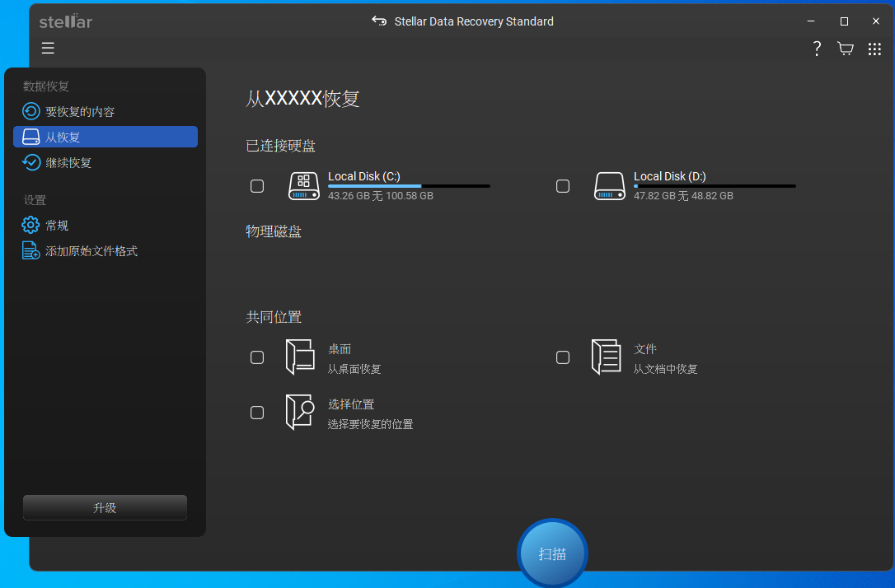This screenshot has height=588, width=895.
Task: Check the 选择位置 checkbox
Action: [257, 413]
